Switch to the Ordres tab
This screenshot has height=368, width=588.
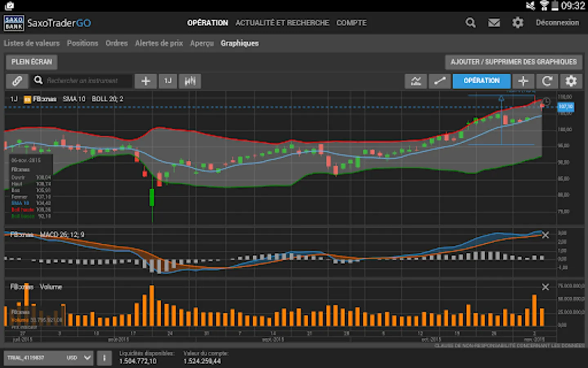116,43
